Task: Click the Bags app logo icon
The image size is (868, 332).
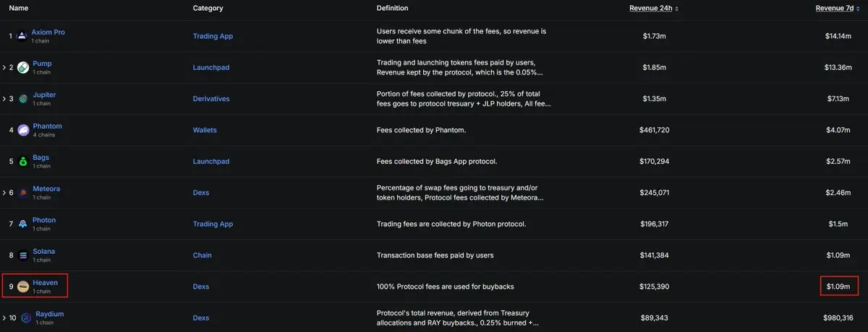Action: [x=23, y=162]
